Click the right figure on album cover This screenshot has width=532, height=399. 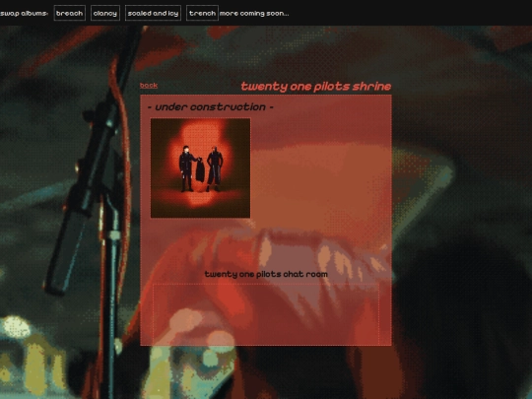(x=215, y=168)
